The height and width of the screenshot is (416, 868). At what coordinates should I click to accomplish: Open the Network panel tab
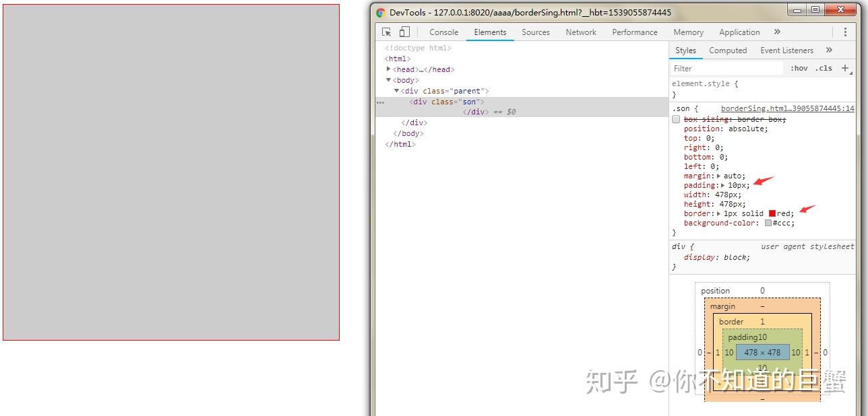pos(580,32)
